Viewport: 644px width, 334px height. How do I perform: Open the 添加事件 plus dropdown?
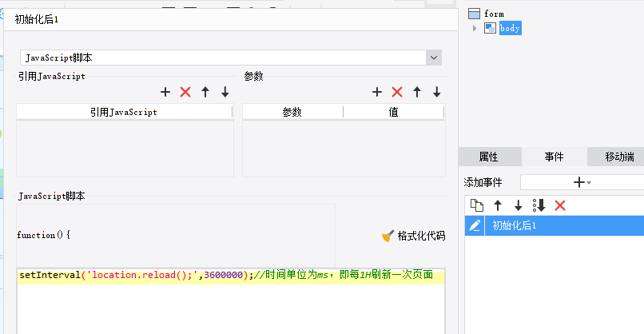(x=582, y=182)
